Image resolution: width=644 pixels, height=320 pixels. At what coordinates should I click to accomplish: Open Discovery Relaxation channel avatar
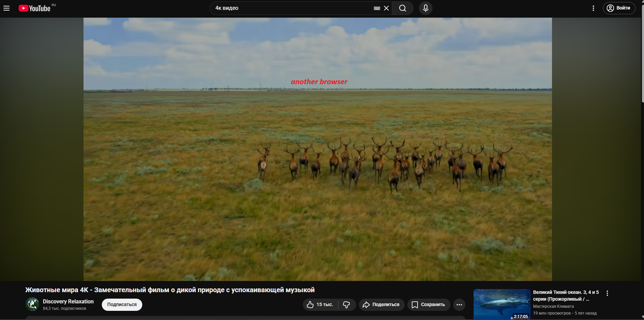[32, 304]
